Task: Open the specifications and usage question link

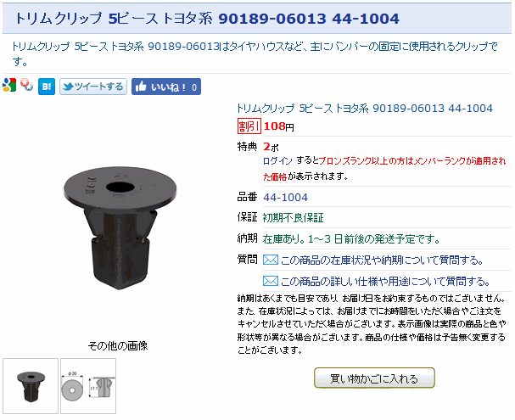Action: click(385, 282)
